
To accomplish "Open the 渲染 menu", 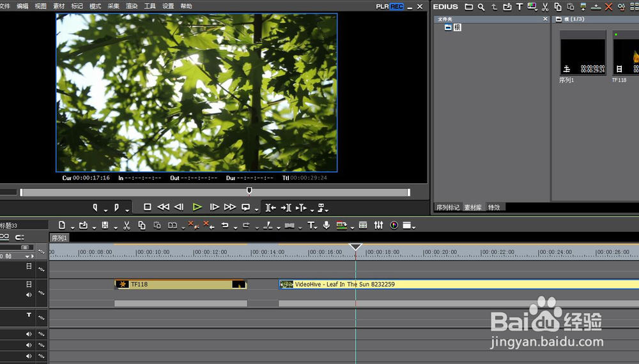I will pyautogui.click(x=132, y=6).
